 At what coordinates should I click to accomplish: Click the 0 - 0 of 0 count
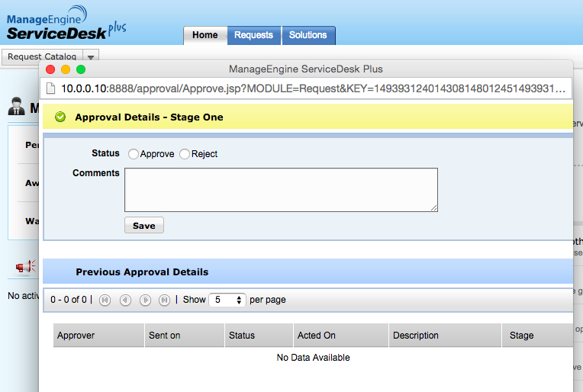pyautogui.click(x=69, y=300)
